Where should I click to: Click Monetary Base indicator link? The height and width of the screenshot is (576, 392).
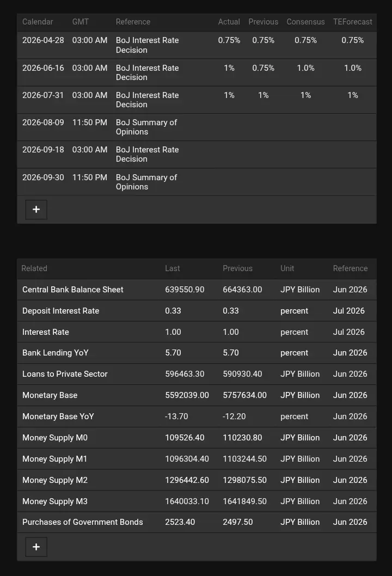click(x=50, y=395)
